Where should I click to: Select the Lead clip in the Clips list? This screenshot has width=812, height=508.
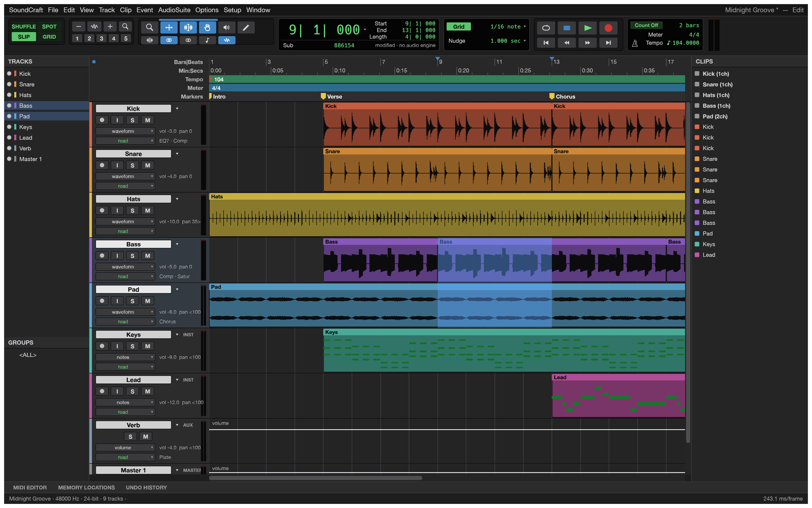click(708, 255)
